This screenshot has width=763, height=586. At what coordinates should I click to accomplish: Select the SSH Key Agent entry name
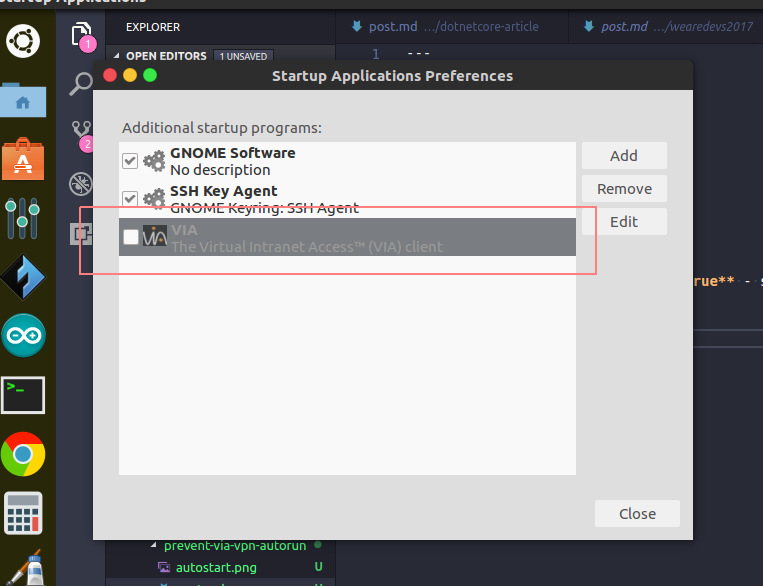[x=223, y=191]
